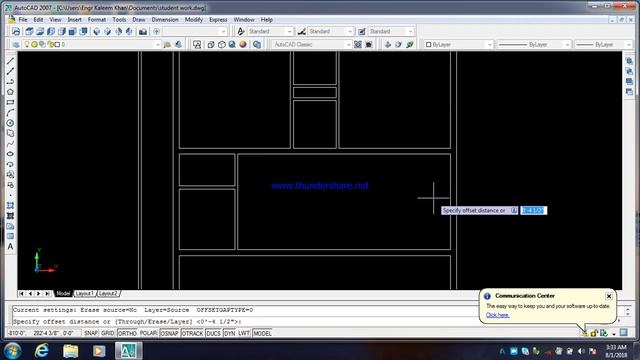Click the Workspace Settings gear icon

[358, 44]
